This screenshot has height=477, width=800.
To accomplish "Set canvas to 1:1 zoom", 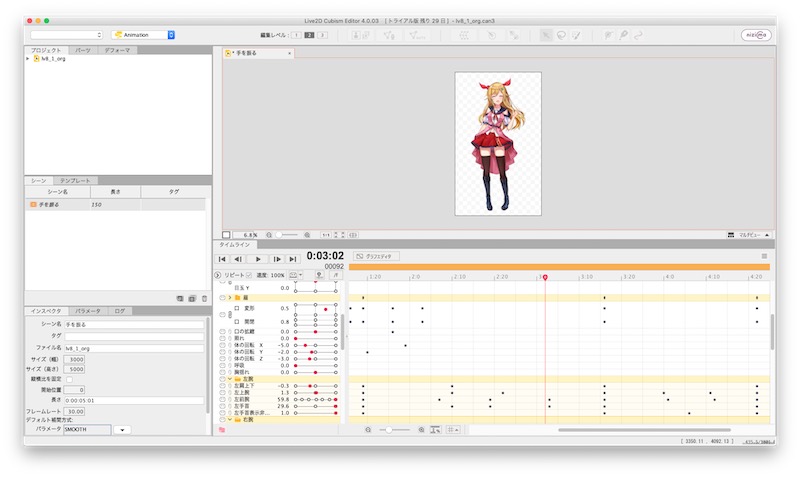I will [326, 235].
